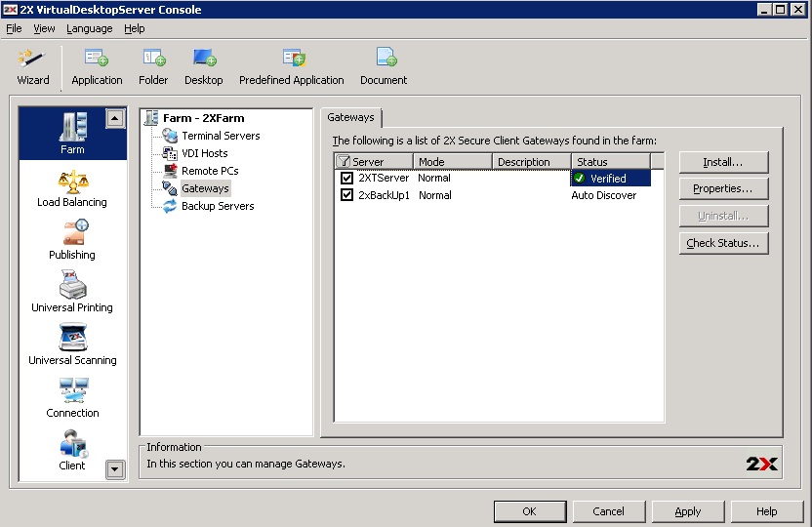
Task: Apply the changes
Action: pyautogui.click(x=688, y=511)
